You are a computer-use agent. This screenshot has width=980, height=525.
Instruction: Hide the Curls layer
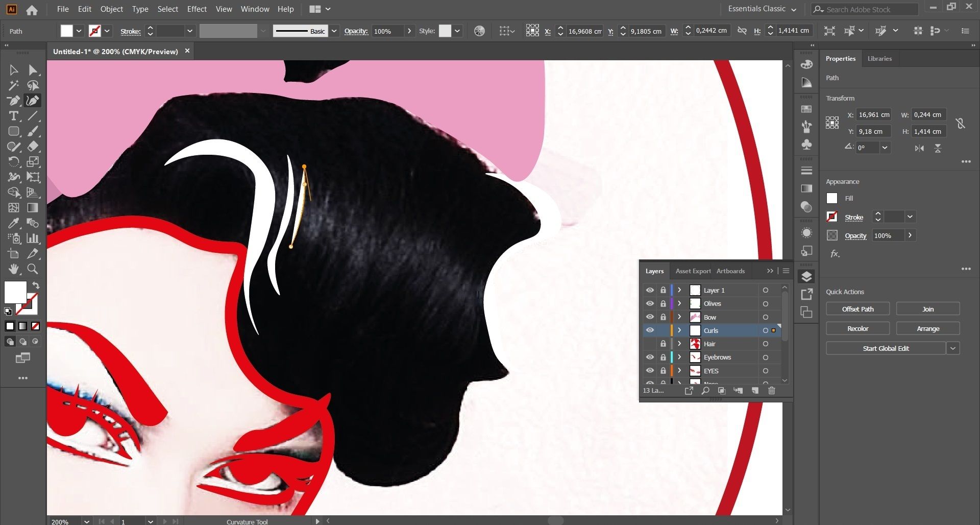pyautogui.click(x=650, y=330)
